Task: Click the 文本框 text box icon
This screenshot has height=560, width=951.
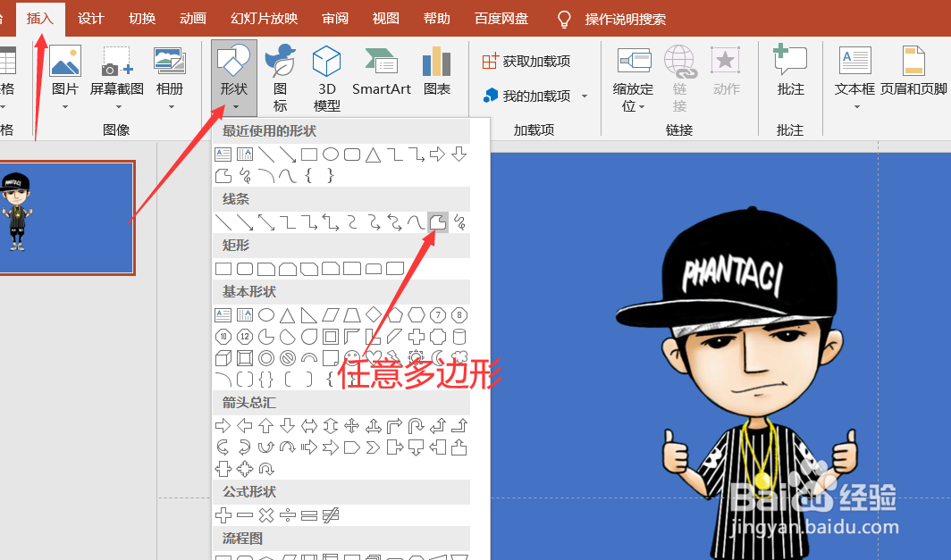Action: tap(855, 61)
